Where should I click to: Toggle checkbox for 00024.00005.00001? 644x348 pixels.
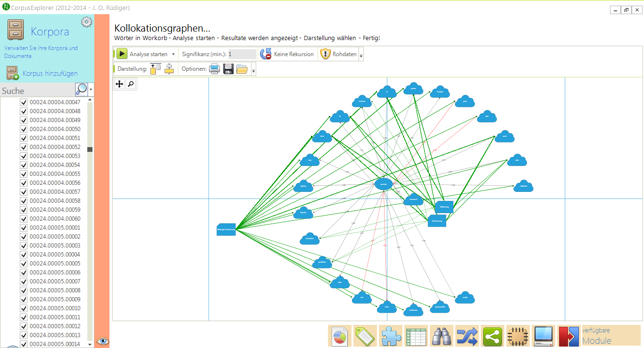[x=24, y=228]
